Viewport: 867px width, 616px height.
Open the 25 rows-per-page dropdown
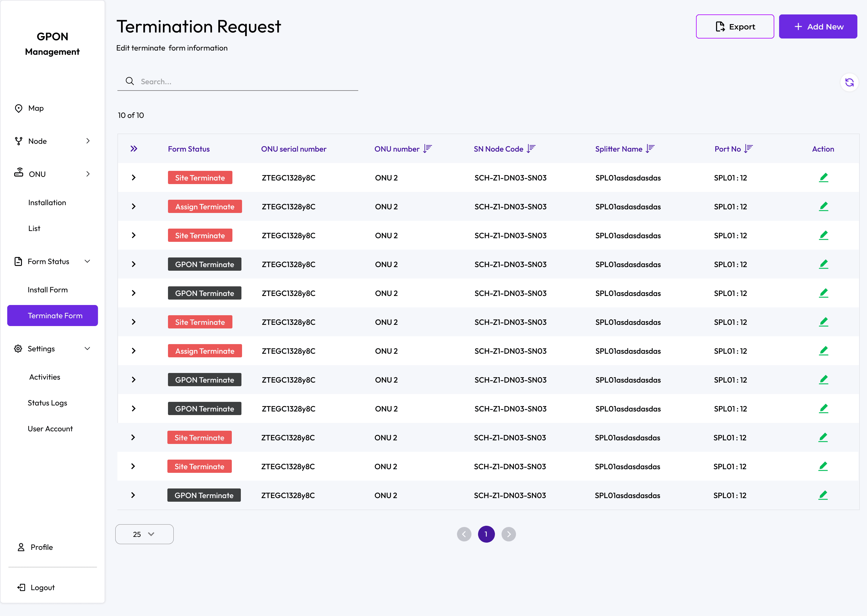tap(144, 534)
